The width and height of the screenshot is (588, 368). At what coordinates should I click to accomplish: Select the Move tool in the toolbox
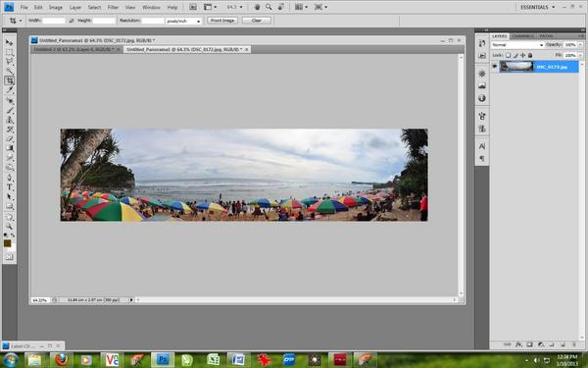pyautogui.click(x=10, y=42)
